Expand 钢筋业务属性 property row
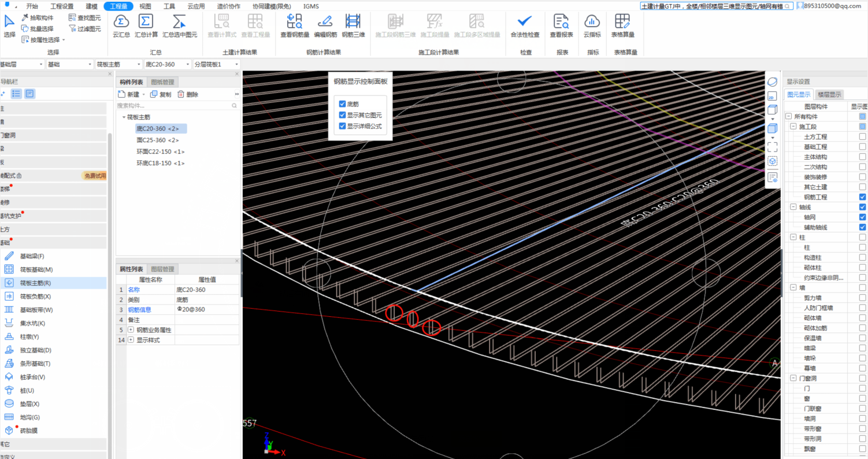This screenshot has width=868, height=459. tap(131, 330)
